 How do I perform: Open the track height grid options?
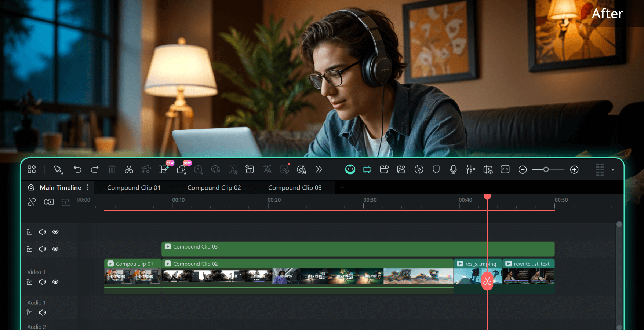(x=600, y=169)
